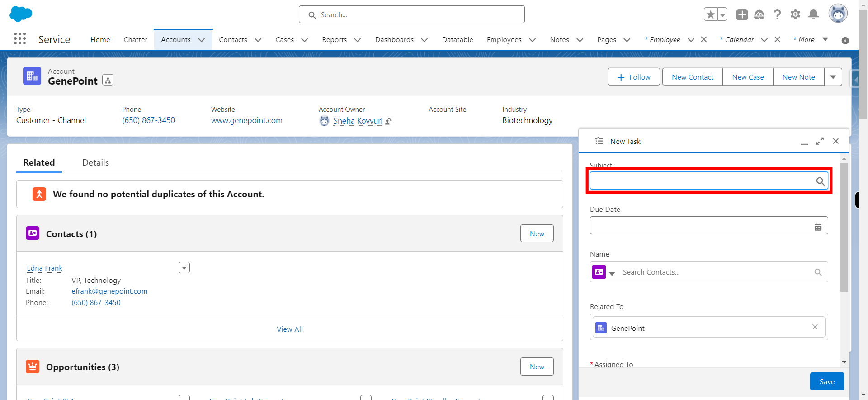
Task: Click the New Case button
Action: (x=748, y=77)
